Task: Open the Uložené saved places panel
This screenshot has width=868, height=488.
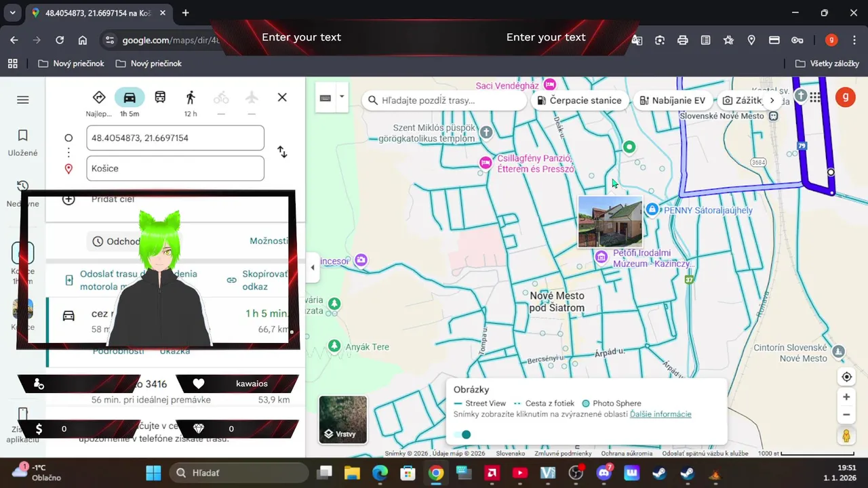Action: click(x=23, y=143)
